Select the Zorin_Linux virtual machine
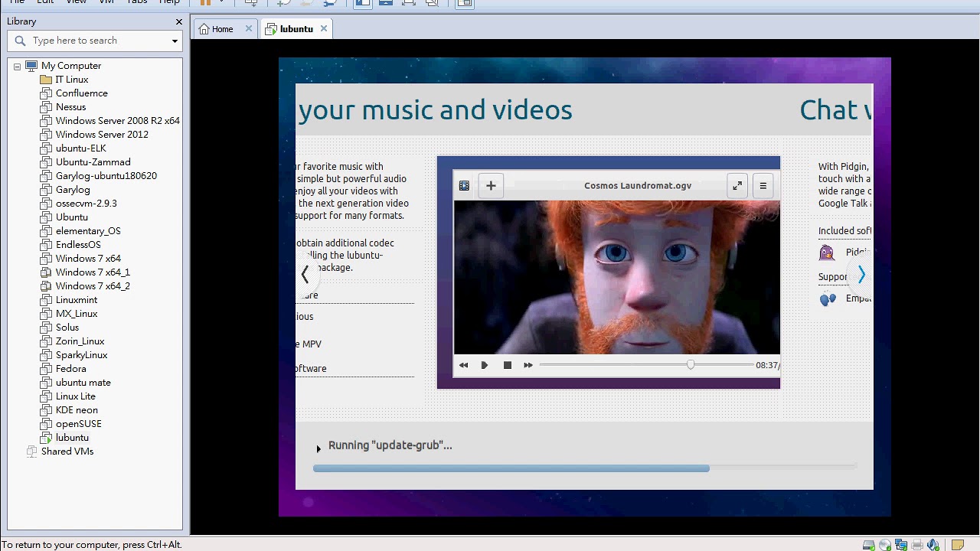The height and width of the screenshot is (551, 980). 80,341
